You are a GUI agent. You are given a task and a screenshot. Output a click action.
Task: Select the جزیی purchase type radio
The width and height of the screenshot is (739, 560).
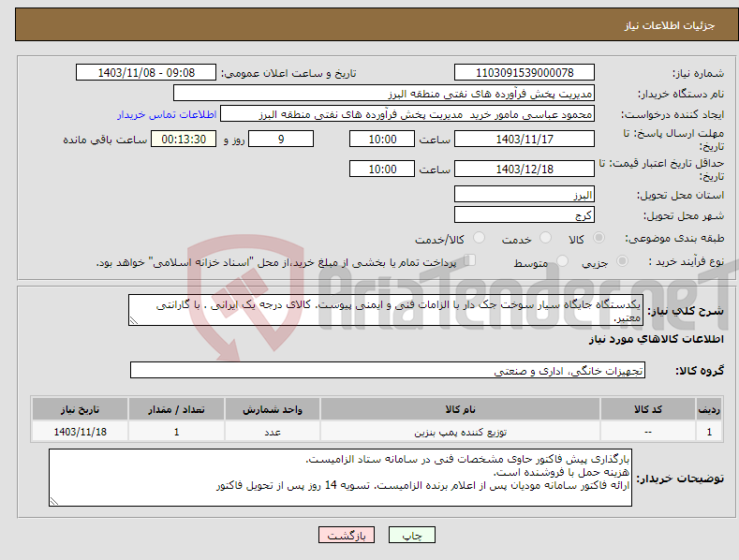point(622,261)
